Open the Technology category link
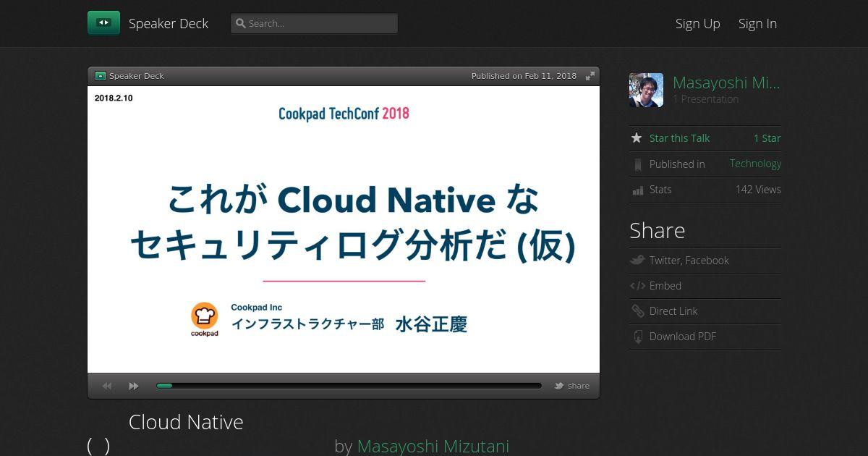 pyautogui.click(x=755, y=164)
